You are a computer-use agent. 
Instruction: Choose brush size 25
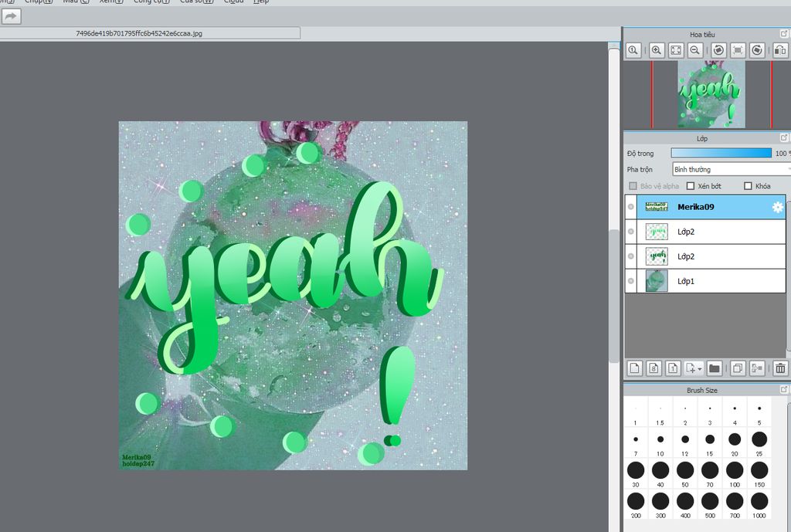759,444
